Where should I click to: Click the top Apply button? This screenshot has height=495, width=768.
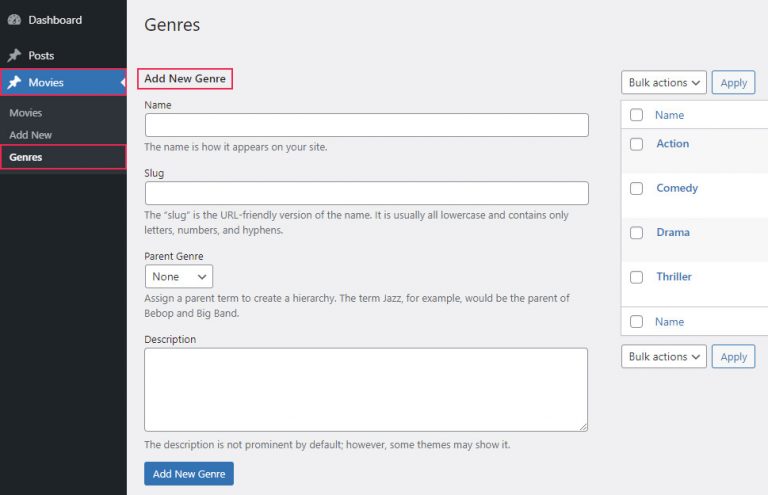[x=733, y=83]
